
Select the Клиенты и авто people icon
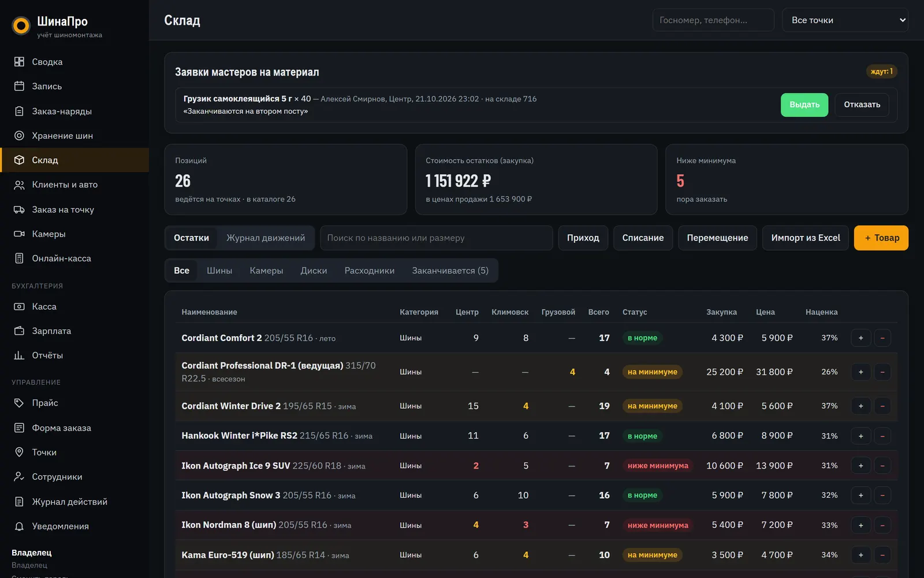click(19, 185)
